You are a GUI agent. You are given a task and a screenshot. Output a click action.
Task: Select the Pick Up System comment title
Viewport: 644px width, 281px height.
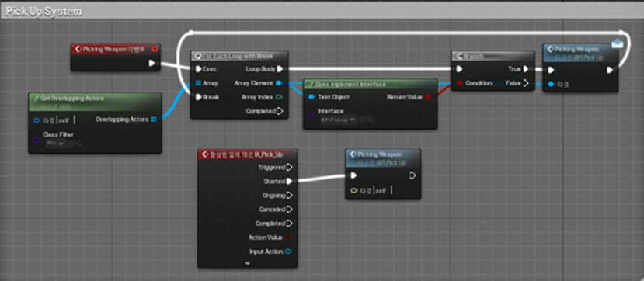click(44, 12)
